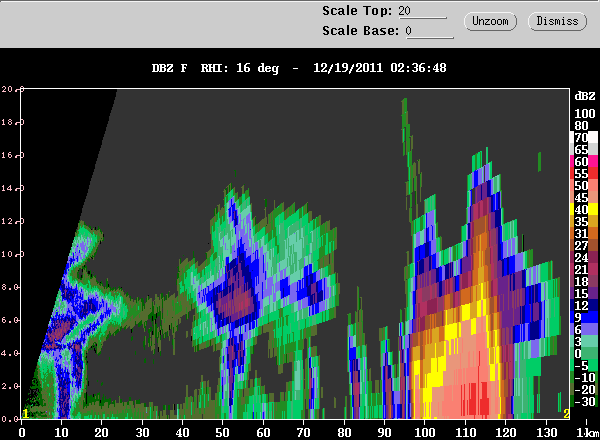Viewport: 600px width, 440px height.
Task: Click the red core of storm near 115 km
Action: click(479, 400)
